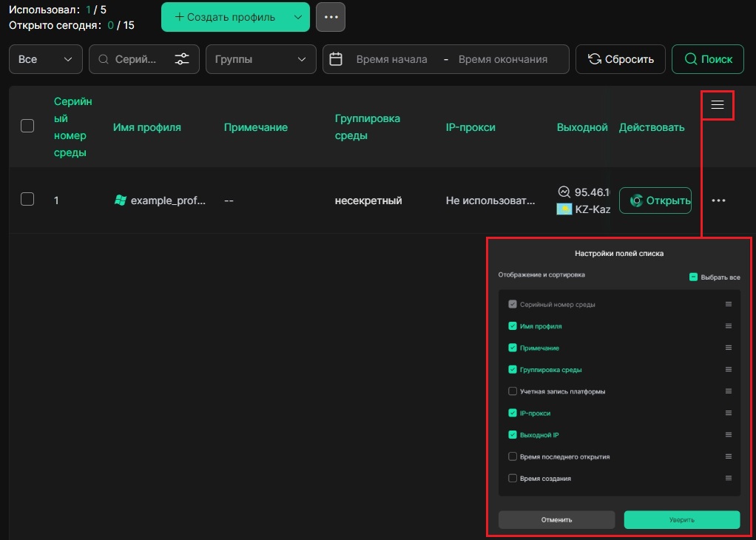The height and width of the screenshot is (540, 756).
Task: Click the несекретный group cell
Action: tap(368, 200)
